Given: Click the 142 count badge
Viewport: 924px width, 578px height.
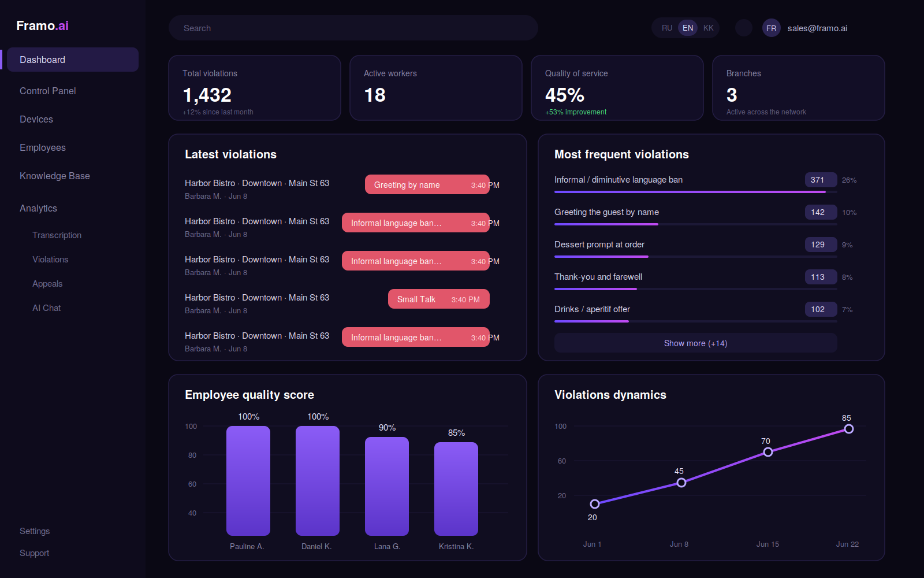Looking at the screenshot, I should pos(821,212).
